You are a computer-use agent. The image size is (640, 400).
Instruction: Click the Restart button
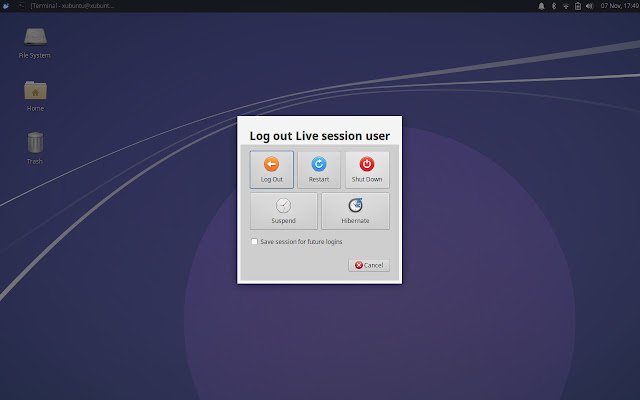coord(319,170)
